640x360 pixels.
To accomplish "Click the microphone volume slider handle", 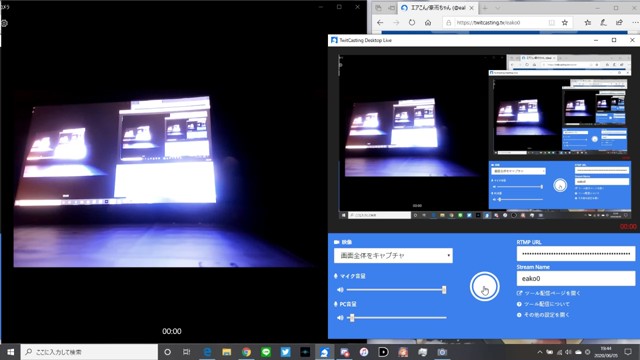I will (444, 290).
